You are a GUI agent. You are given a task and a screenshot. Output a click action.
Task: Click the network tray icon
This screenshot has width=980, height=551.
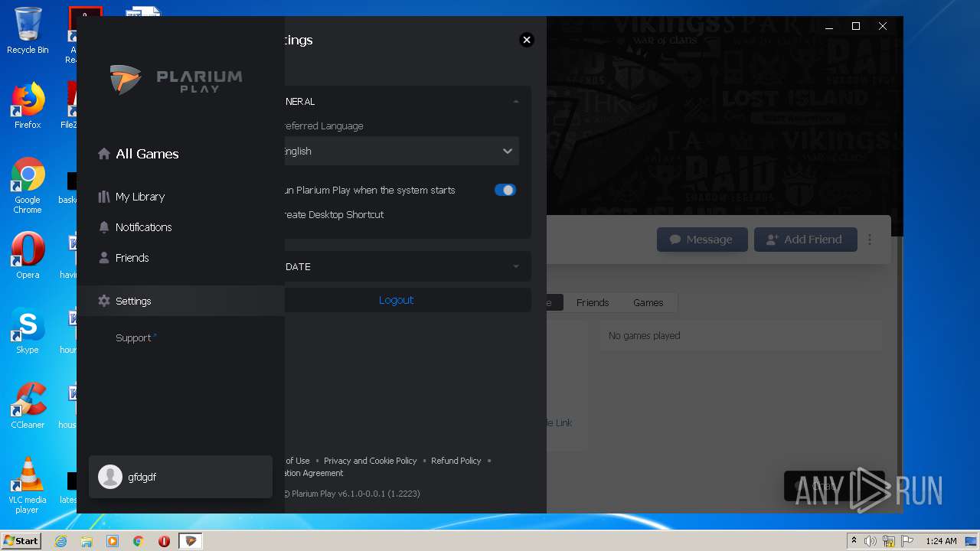[x=888, y=541]
